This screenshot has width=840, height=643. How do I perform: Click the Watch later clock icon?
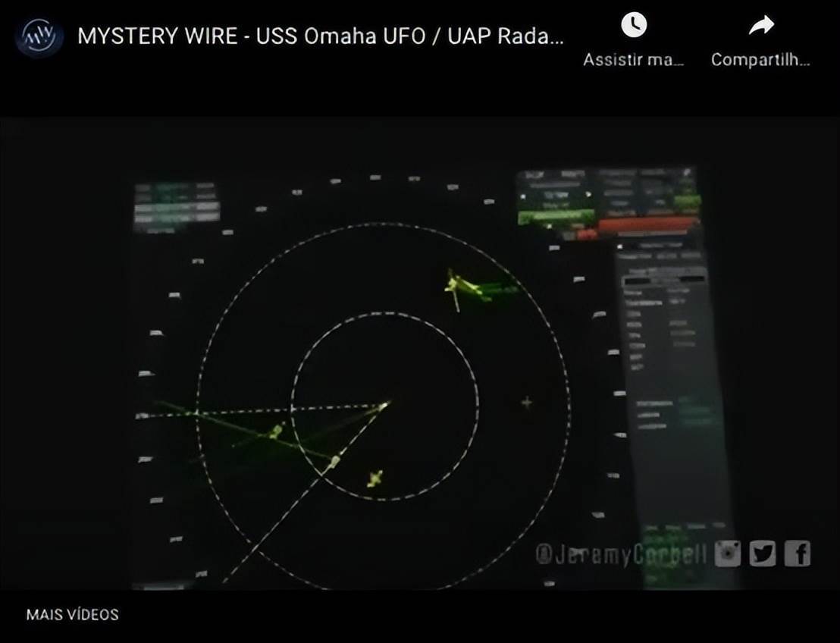[x=634, y=25]
